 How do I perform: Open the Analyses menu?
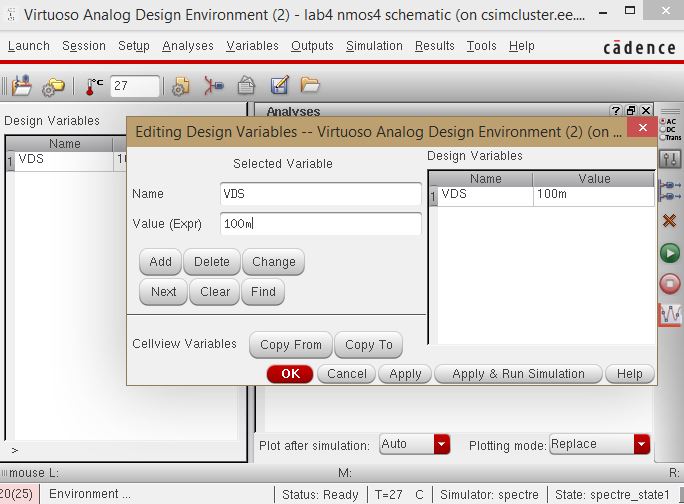click(188, 46)
